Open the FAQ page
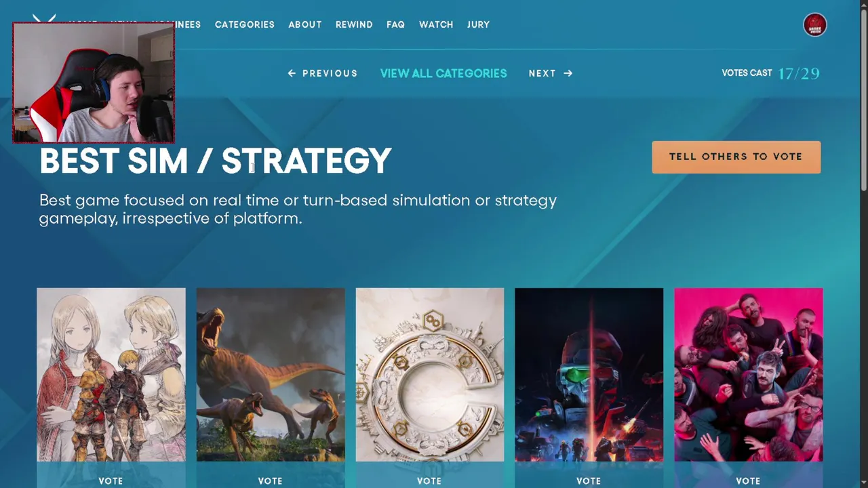The image size is (868, 488). [x=395, y=24]
